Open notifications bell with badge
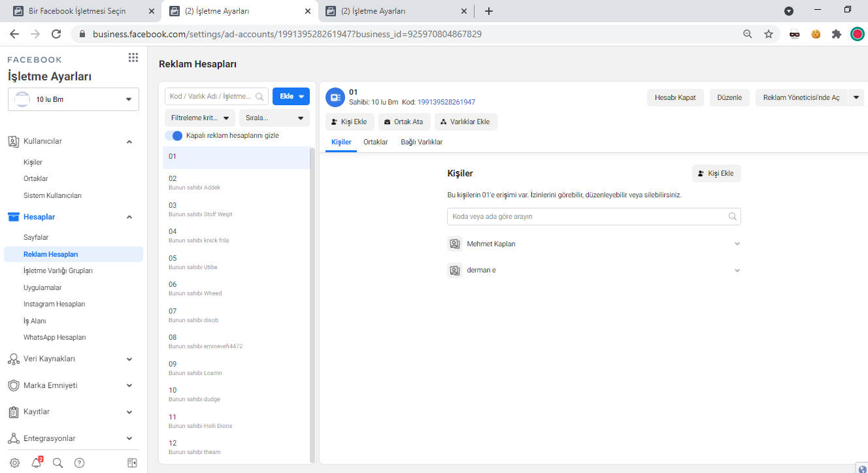868x473 pixels. (37, 463)
